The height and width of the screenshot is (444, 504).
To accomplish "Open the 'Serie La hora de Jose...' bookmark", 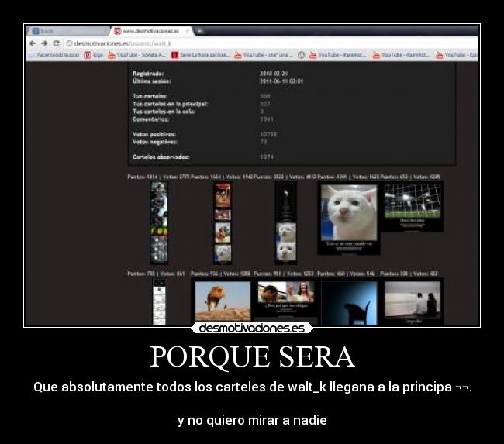I will (x=200, y=55).
